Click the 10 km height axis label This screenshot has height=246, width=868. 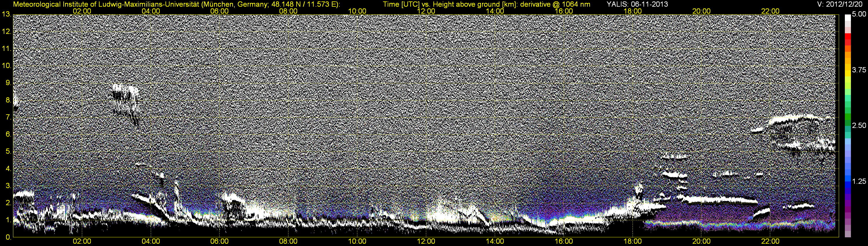[6, 66]
